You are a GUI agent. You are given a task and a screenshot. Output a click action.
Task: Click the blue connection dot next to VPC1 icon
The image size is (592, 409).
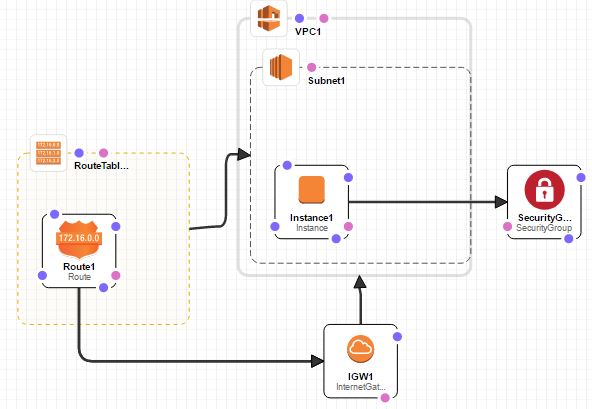(299, 18)
